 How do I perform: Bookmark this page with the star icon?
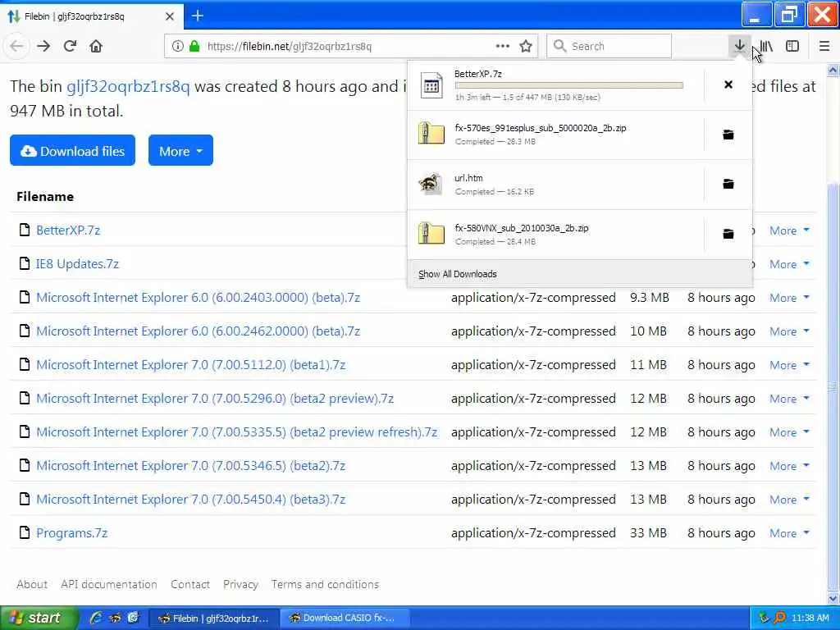pyautogui.click(x=526, y=46)
